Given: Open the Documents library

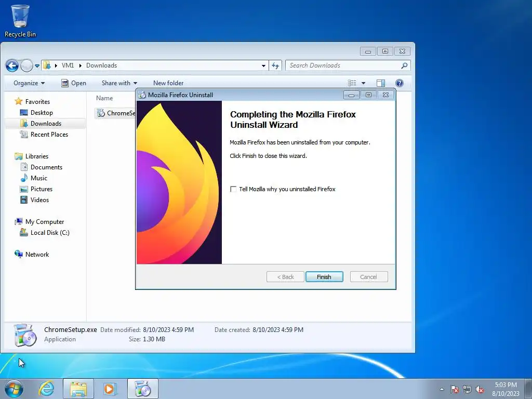Looking at the screenshot, I should click(x=42, y=167).
